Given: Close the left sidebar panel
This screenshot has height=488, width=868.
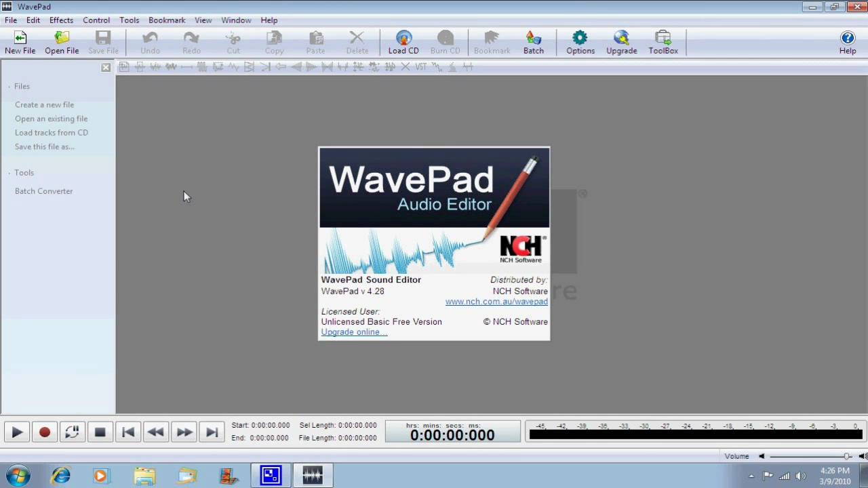Looking at the screenshot, I should point(106,67).
